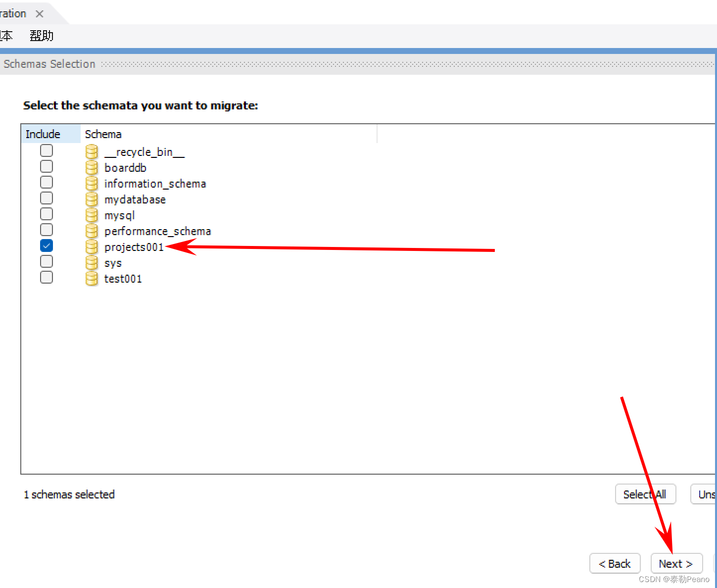The height and width of the screenshot is (588, 717).
Task: Select the sys schema checkbox
Action: [x=47, y=261]
